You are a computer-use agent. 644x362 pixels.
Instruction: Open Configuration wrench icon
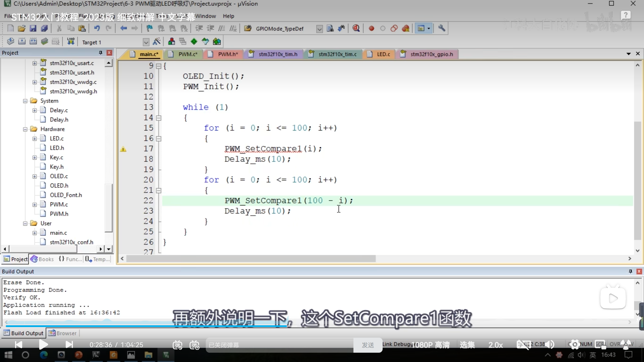[x=441, y=28]
